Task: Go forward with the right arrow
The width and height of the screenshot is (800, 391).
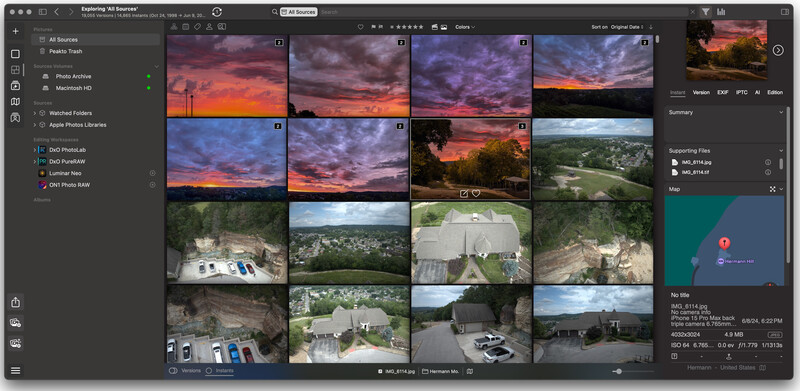Action: [71, 12]
